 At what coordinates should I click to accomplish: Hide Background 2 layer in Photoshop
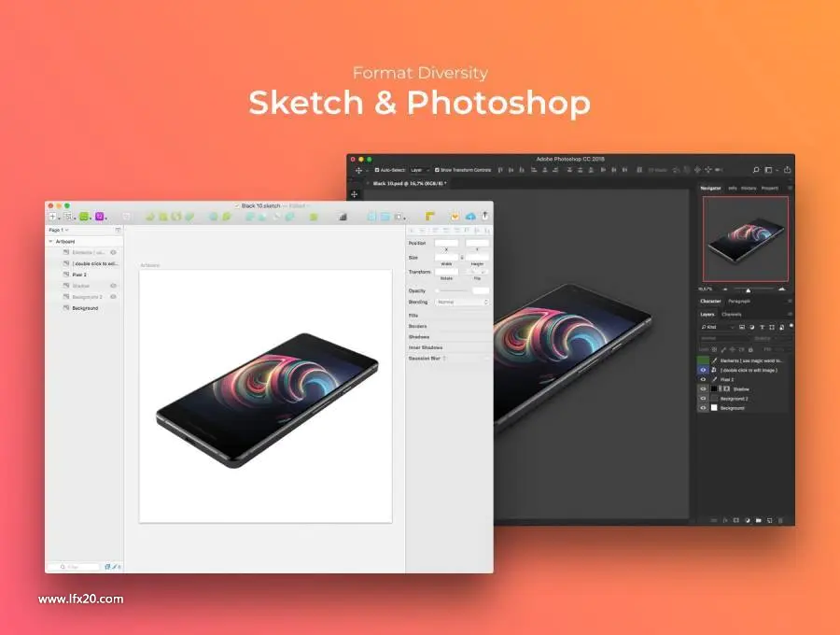pos(703,399)
